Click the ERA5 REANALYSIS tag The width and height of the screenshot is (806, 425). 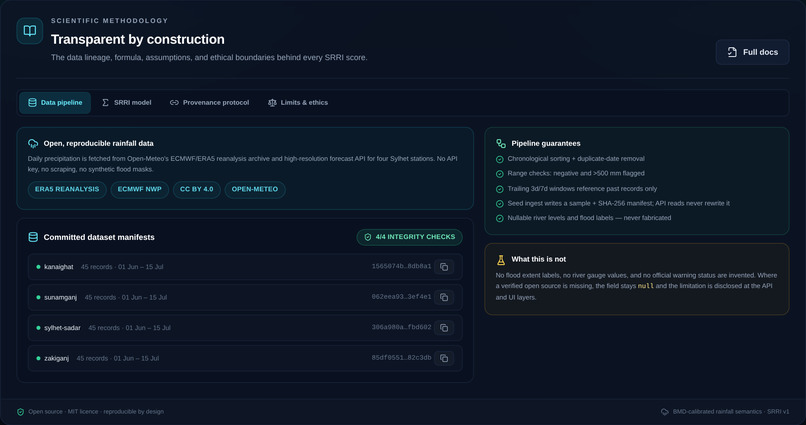[67, 189]
